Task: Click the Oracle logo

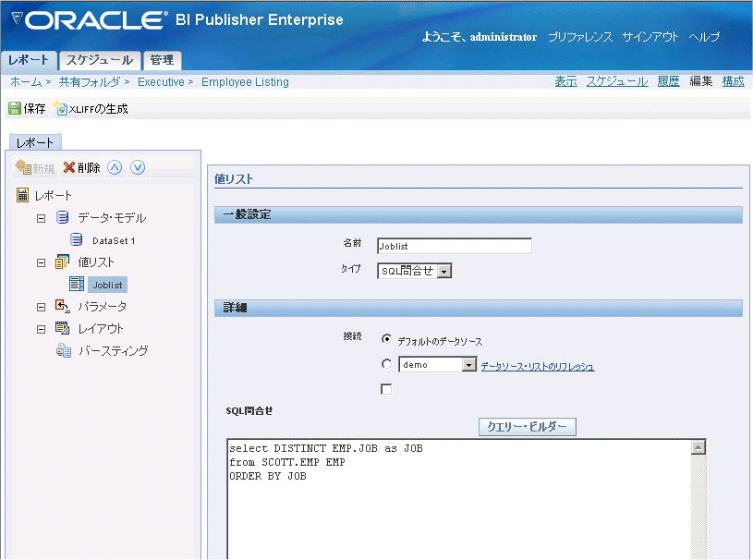Action: (x=89, y=20)
